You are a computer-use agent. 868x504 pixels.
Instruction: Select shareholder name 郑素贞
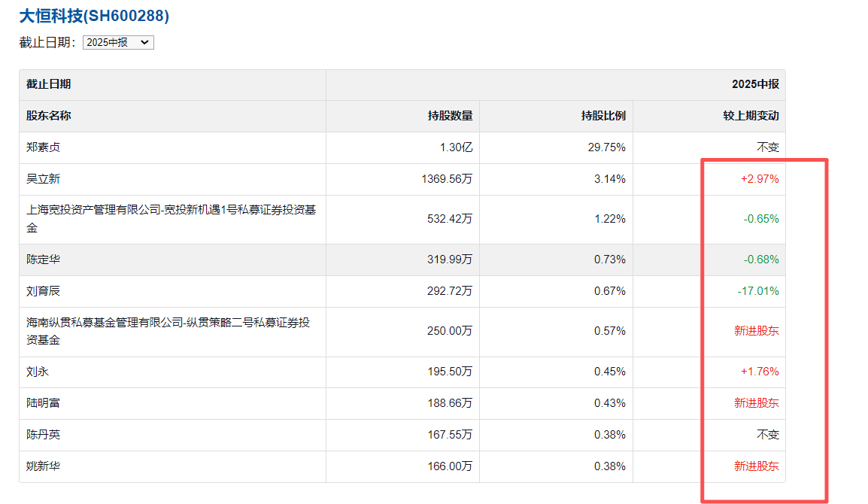(x=44, y=147)
